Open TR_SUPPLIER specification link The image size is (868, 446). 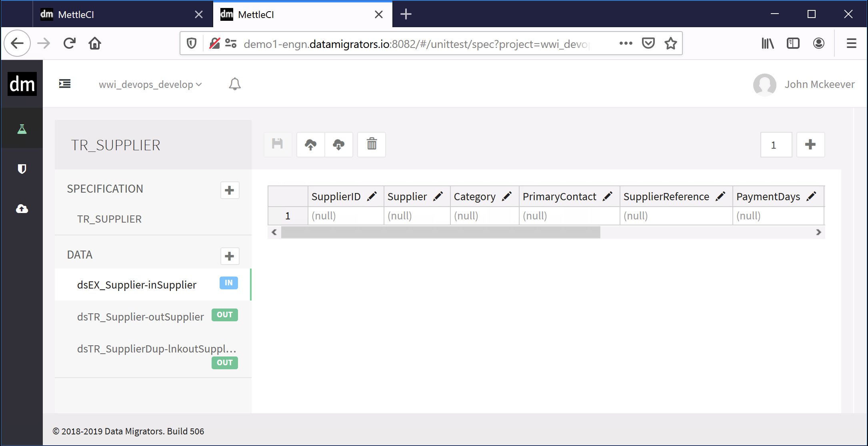109,219
